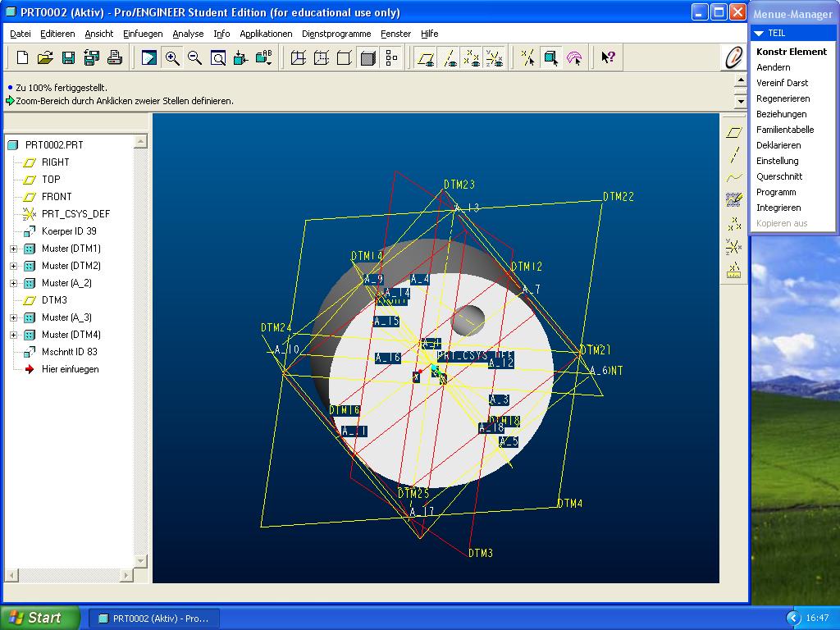This screenshot has height=630, width=840.
Task: Collapse the TEIL menu in Menue-Manager
Action: tap(759, 33)
